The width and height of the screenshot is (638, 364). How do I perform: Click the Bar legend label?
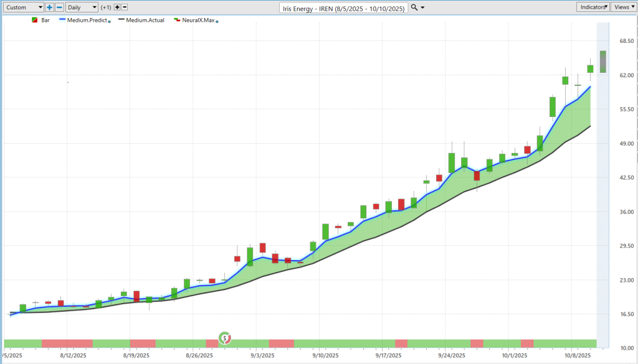coord(45,21)
